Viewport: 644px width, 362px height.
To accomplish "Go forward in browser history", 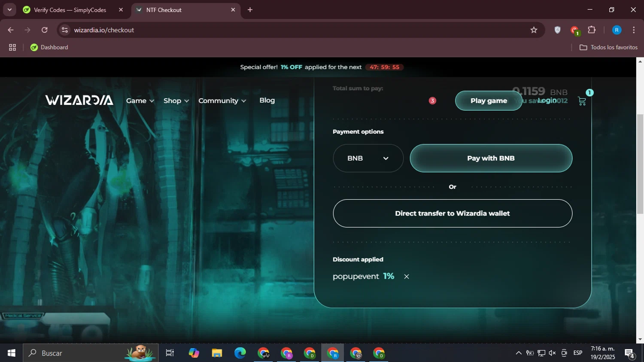I will (x=27, y=30).
